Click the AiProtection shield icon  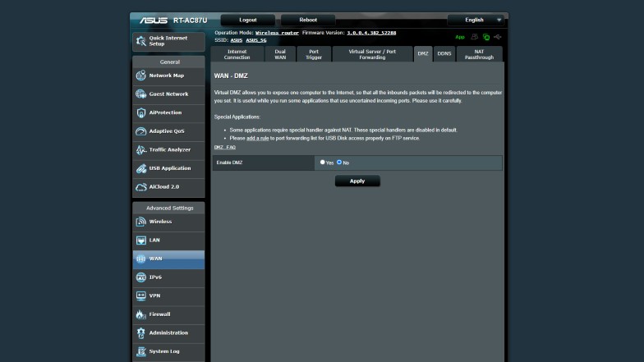(x=141, y=112)
